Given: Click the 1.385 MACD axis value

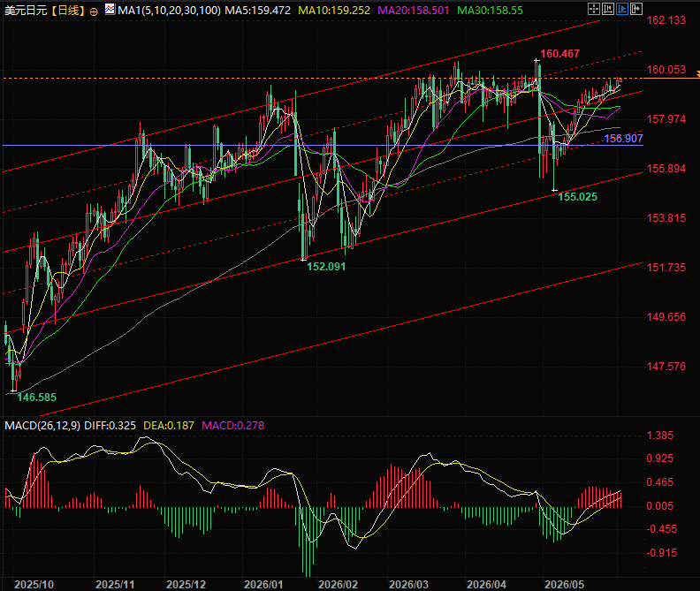Looking at the screenshot, I should pyautogui.click(x=660, y=436).
